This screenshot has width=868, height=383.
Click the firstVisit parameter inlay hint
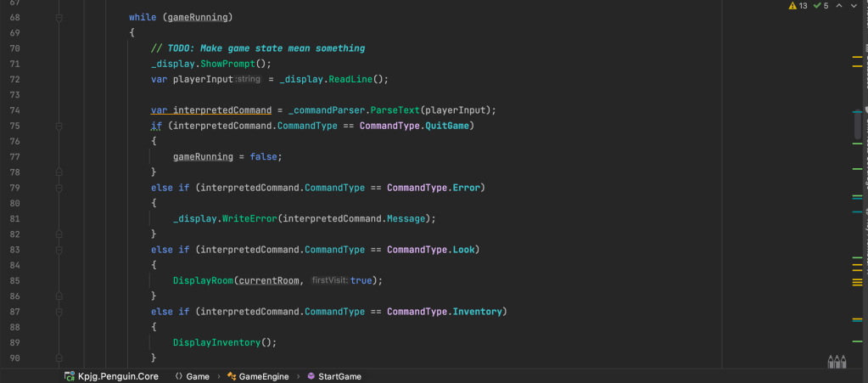pos(330,280)
